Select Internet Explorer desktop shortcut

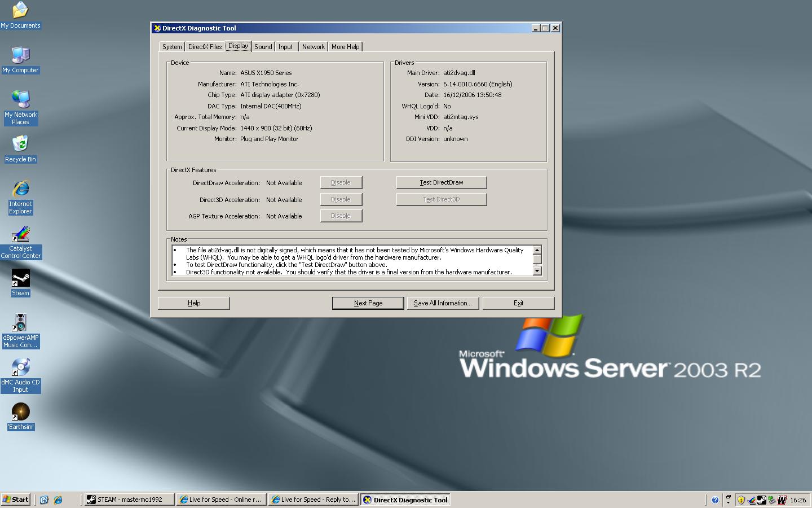point(20,197)
